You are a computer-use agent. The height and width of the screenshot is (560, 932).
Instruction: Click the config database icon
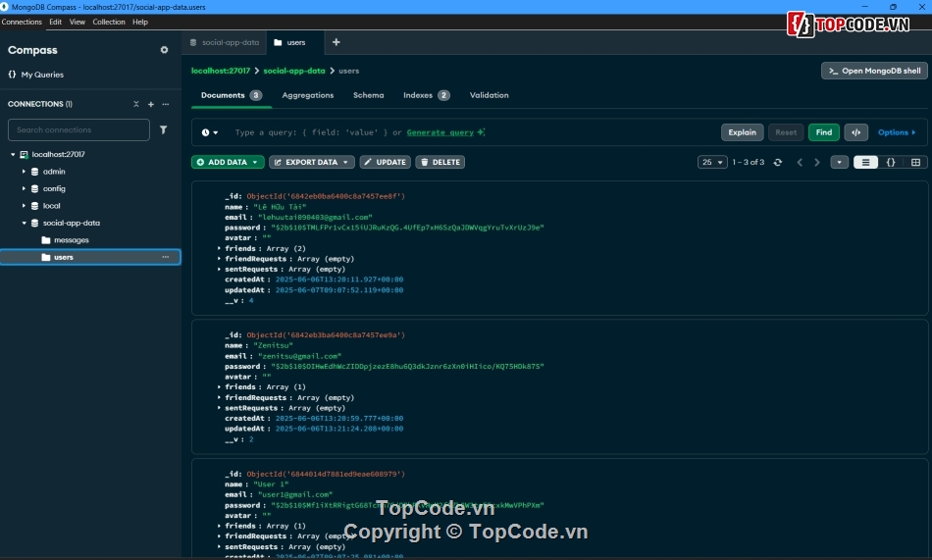[x=35, y=188]
